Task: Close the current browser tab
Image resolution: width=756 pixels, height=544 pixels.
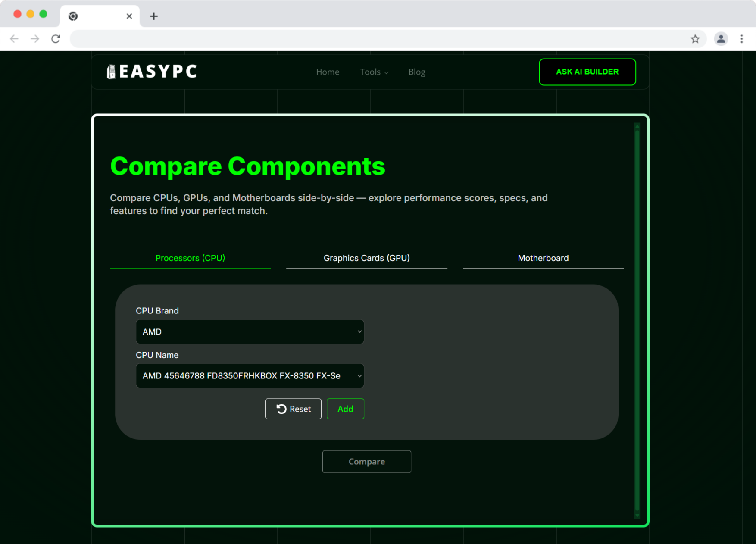Action: (129, 16)
